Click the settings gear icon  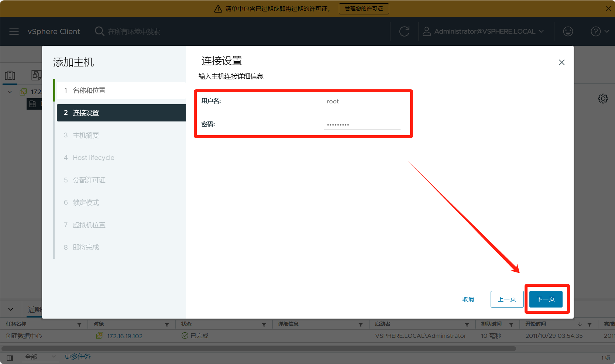(x=603, y=99)
